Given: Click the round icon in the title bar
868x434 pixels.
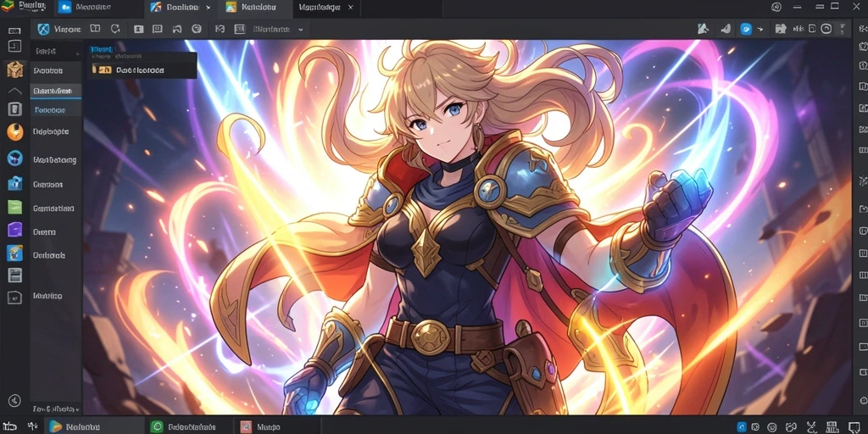Looking at the screenshot, I should tap(776, 7).
